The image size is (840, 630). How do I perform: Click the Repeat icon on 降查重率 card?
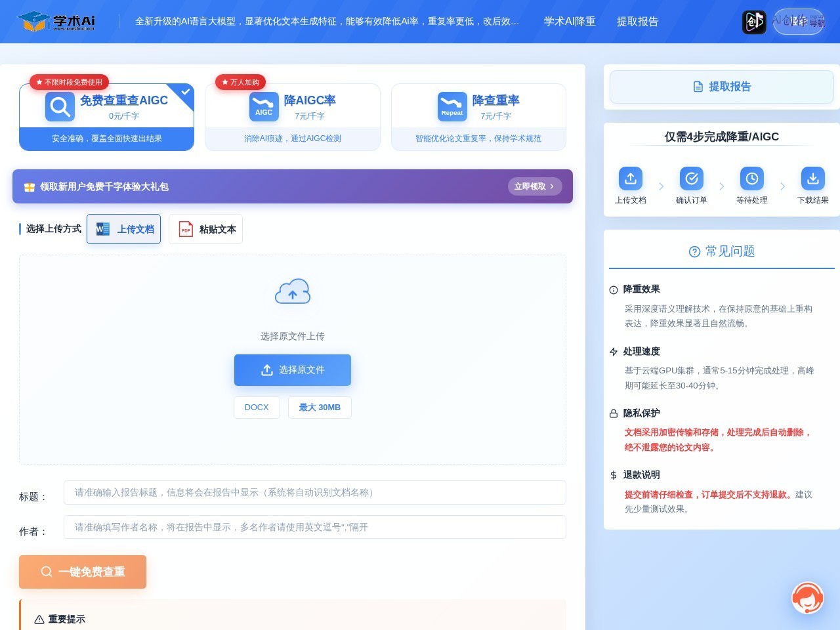pyautogui.click(x=452, y=106)
